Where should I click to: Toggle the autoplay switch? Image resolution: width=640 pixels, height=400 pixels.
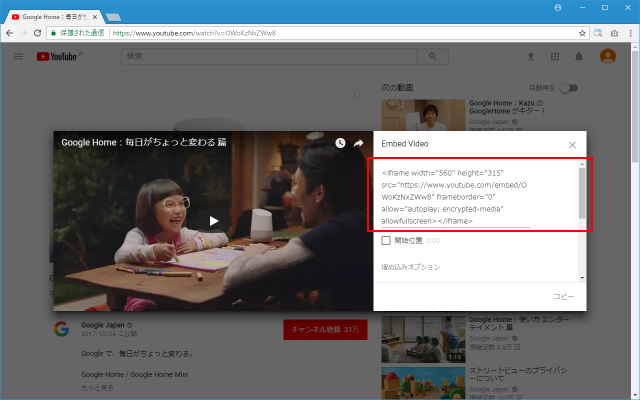pos(569,88)
